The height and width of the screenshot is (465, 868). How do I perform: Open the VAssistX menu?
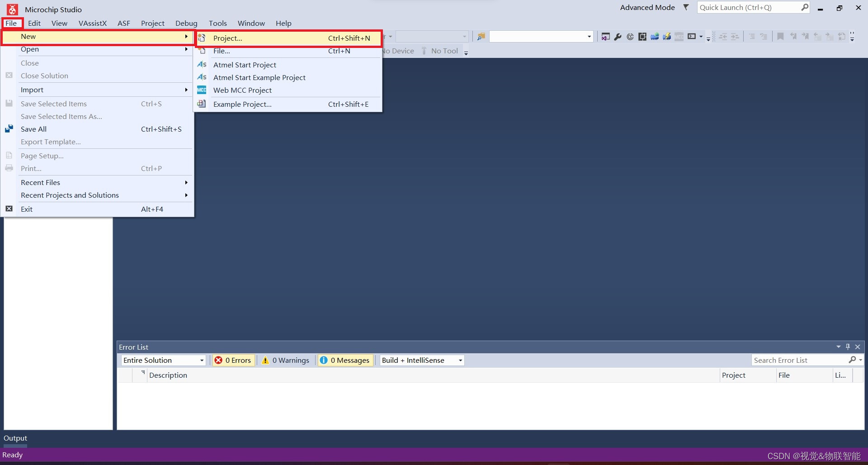click(93, 23)
